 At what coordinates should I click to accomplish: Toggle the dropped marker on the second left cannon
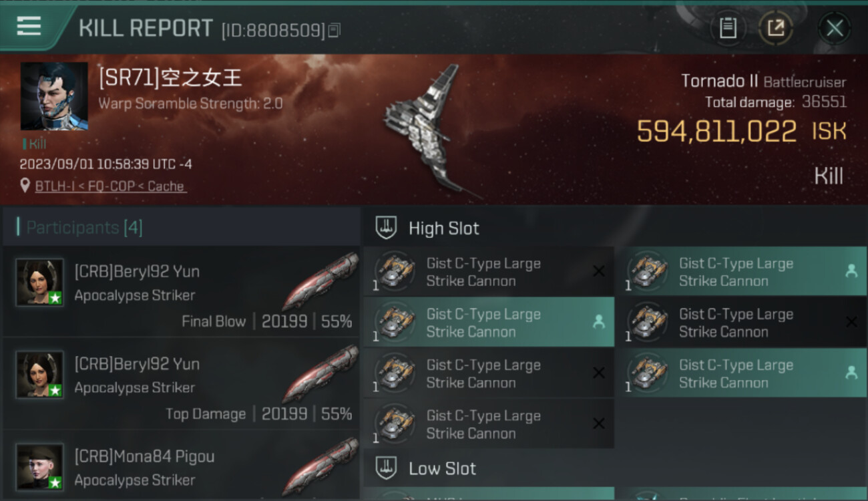(599, 322)
